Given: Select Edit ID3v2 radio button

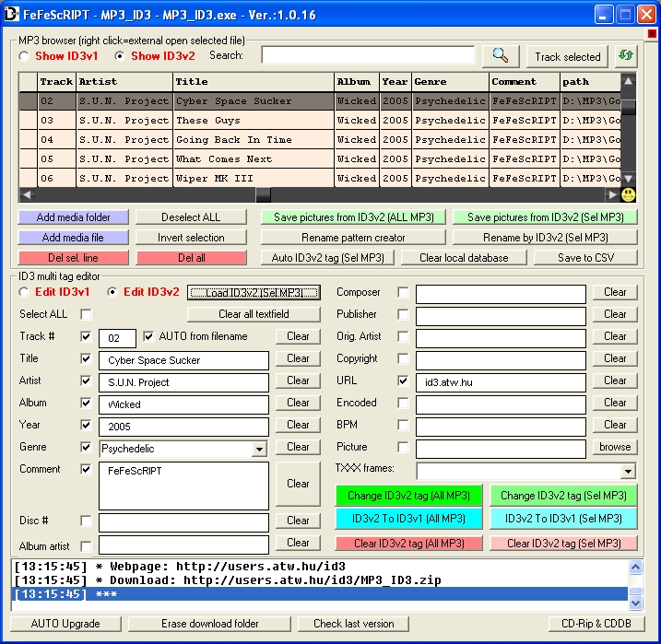Looking at the screenshot, I should [112, 292].
